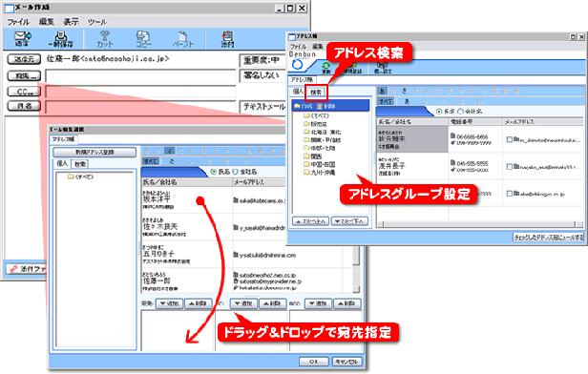The width and height of the screenshot is (588, 374).
Task: Select the 北海道・東北 group folder
Action: (x=322, y=132)
